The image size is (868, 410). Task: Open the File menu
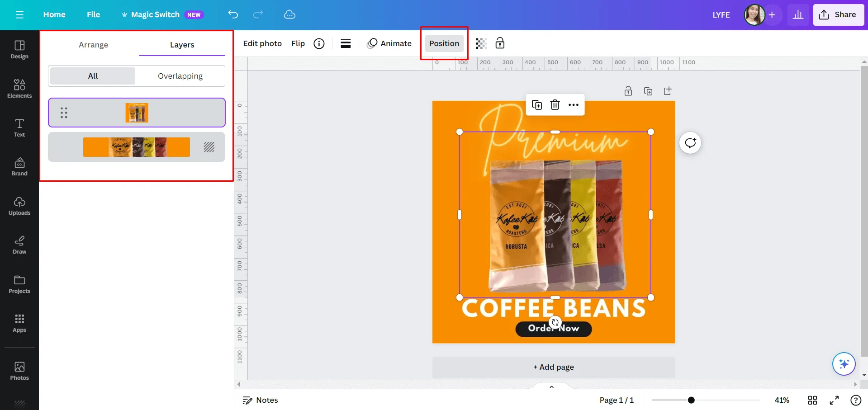click(93, 14)
